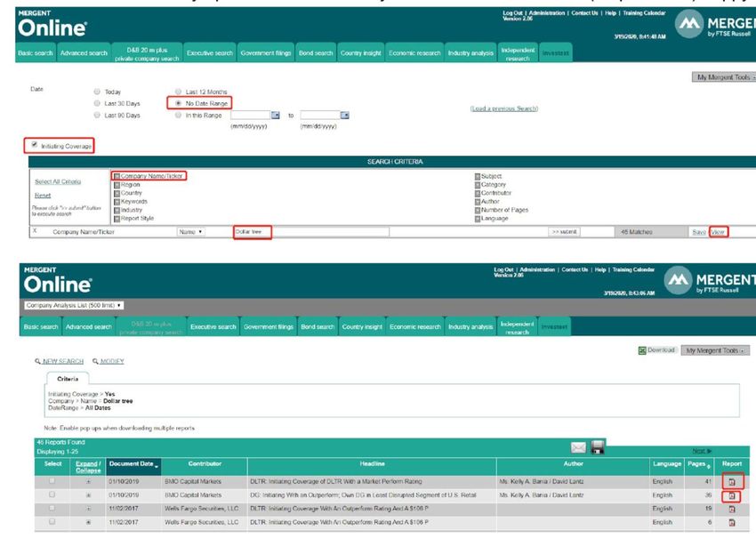Select the Last 12 Months radio button
Viewport: 756px width, 538px height.
click(179, 92)
